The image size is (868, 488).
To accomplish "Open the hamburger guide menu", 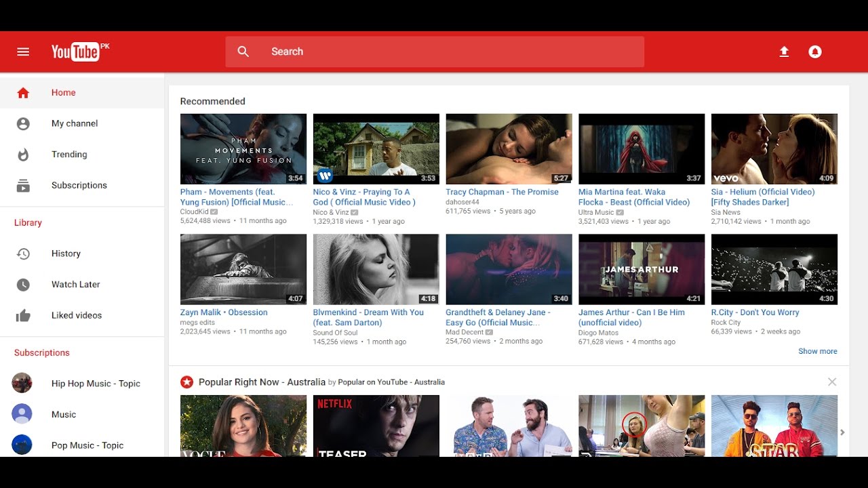I will click(x=23, y=52).
